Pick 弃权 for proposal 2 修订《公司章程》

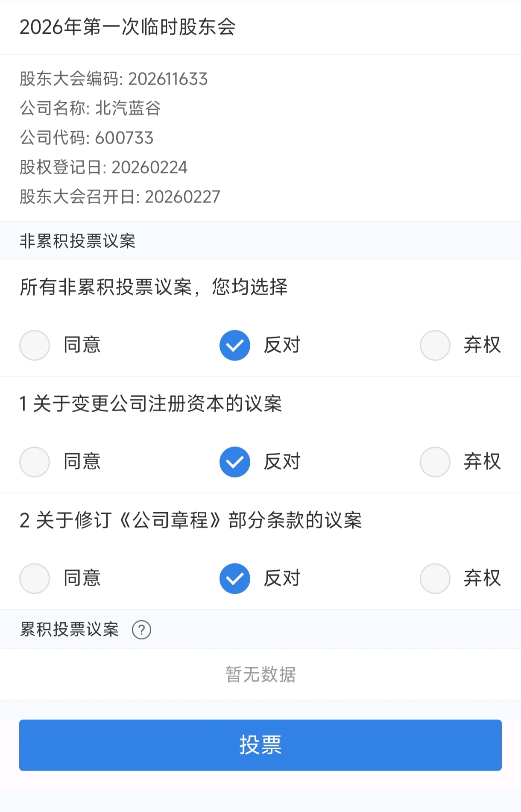(x=435, y=578)
